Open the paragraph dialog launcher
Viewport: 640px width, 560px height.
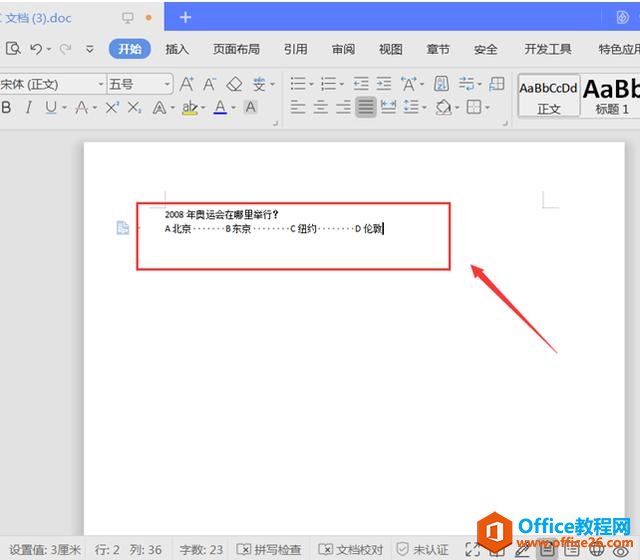(x=505, y=123)
